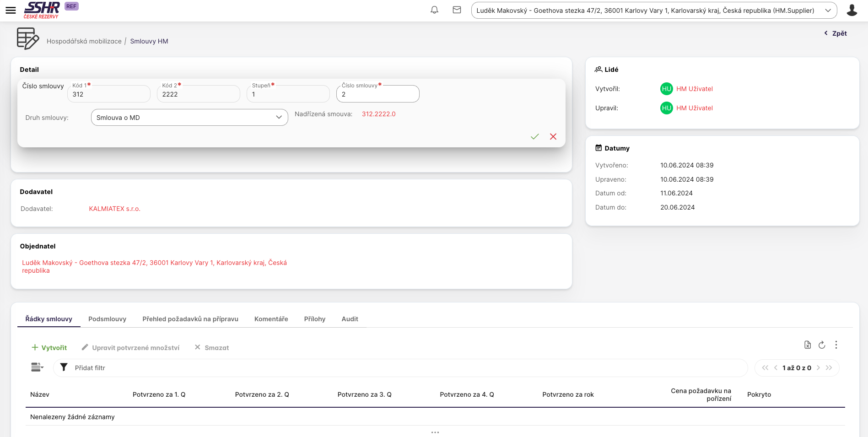This screenshot has width=868, height=437.
Task: Open the hamburger main menu
Action: [11, 10]
